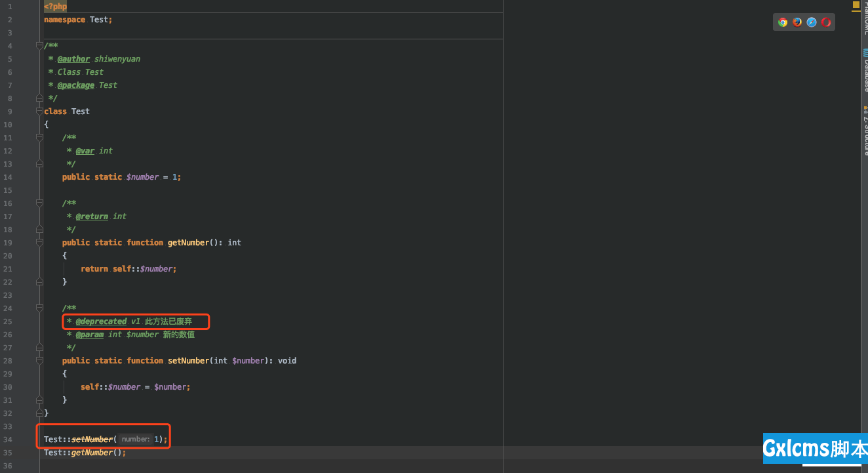
Task: Collapse the deprecated doc comment at line 24
Action: [39, 308]
